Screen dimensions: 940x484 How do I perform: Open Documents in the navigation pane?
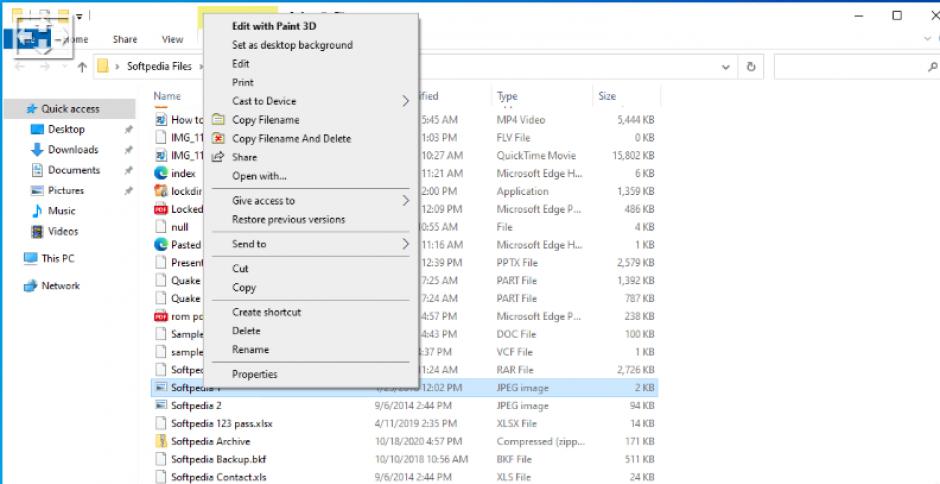(x=74, y=170)
